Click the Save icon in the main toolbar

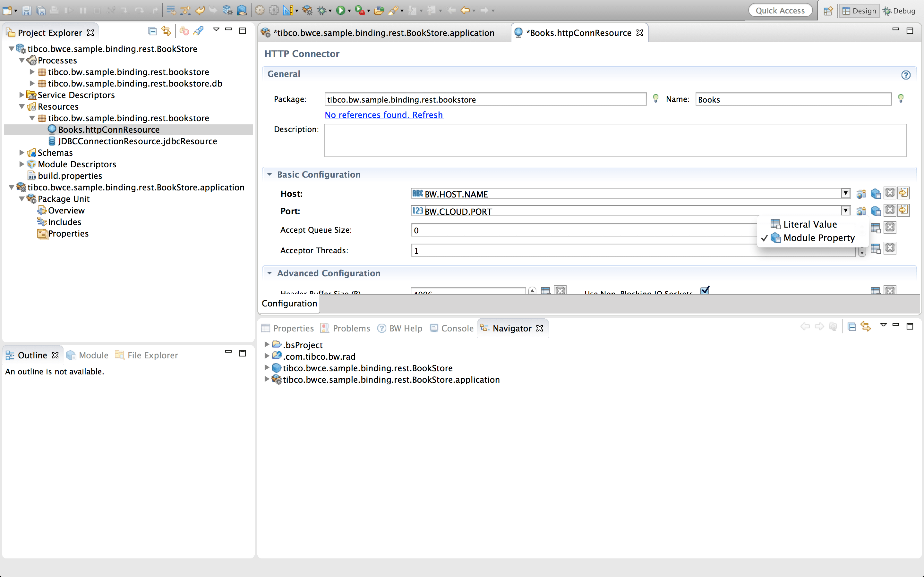(26, 10)
